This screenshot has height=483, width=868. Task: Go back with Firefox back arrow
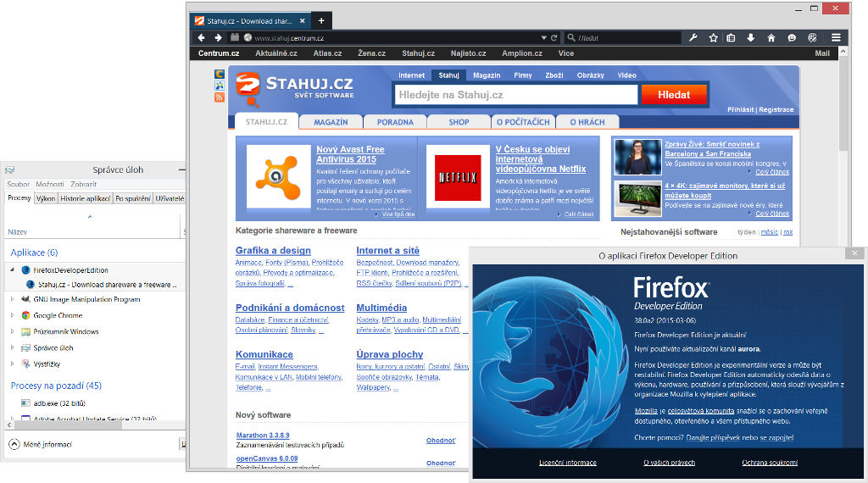(x=202, y=37)
